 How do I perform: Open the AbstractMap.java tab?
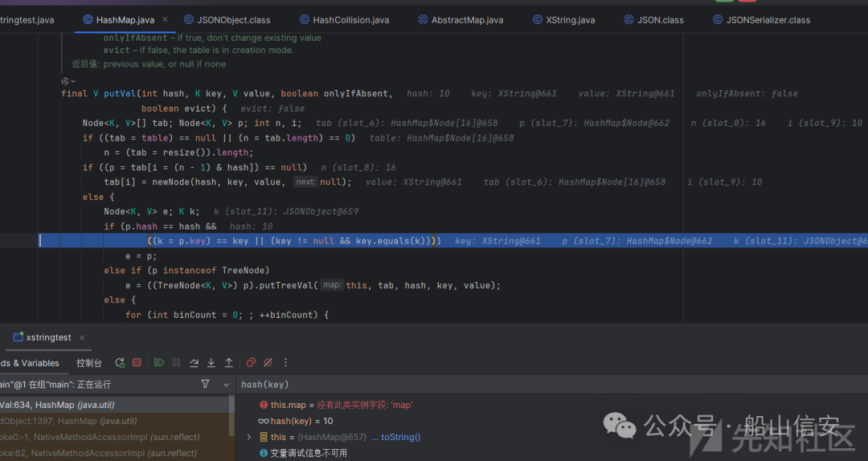461,20
